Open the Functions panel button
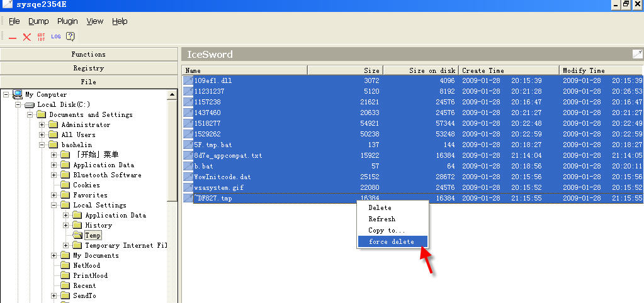This screenshot has height=303, width=644. 89,54
